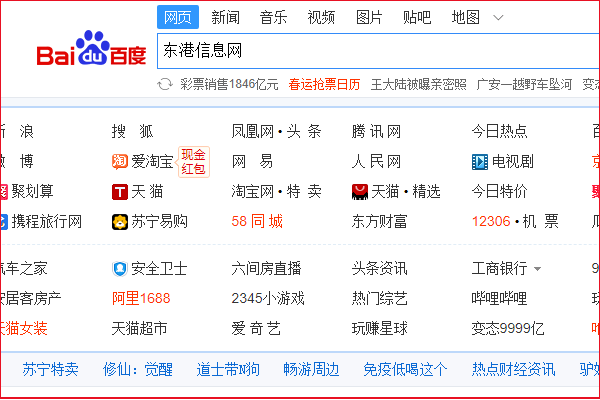
Task: Click the search box containing 东港信息网
Action: tap(378, 51)
